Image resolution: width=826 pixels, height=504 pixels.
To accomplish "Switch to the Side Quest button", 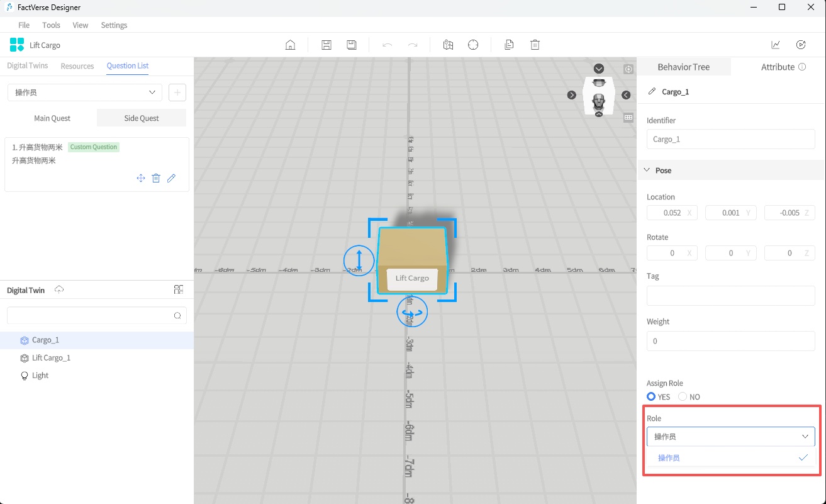I will point(141,118).
